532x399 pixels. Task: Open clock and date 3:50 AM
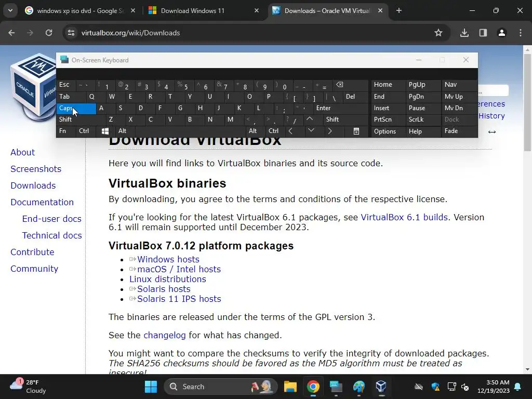click(x=494, y=387)
